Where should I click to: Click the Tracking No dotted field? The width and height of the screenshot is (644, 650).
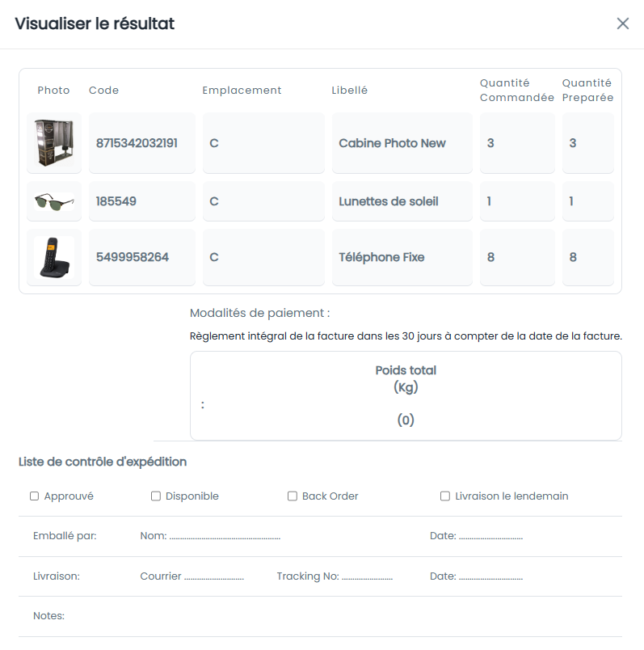coord(367,576)
